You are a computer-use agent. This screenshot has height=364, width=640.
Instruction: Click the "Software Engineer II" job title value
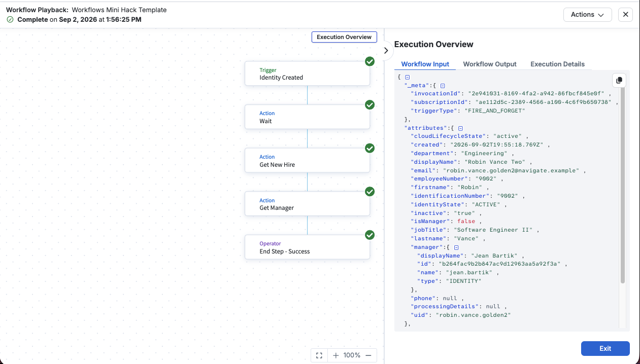493,230
